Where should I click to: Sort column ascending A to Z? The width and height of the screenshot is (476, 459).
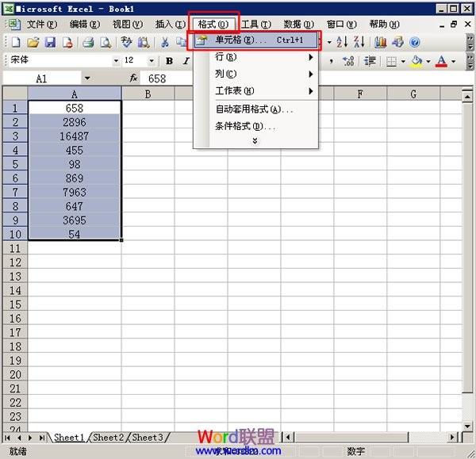tap(342, 42)
